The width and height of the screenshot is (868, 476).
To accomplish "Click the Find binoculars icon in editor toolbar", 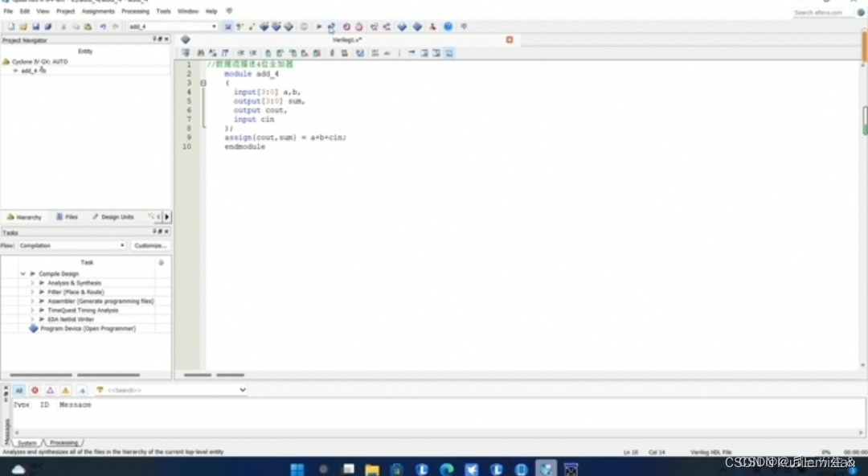I will point(200,53).
